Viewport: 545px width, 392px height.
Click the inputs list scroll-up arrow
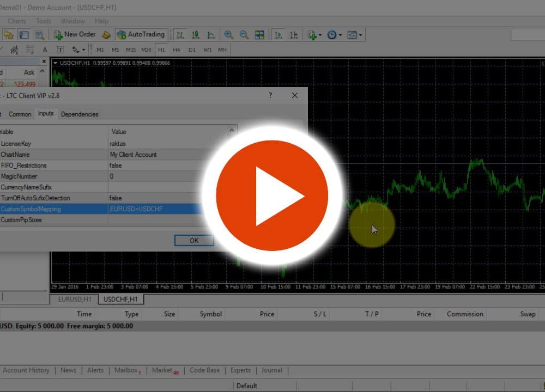(232, 131)
